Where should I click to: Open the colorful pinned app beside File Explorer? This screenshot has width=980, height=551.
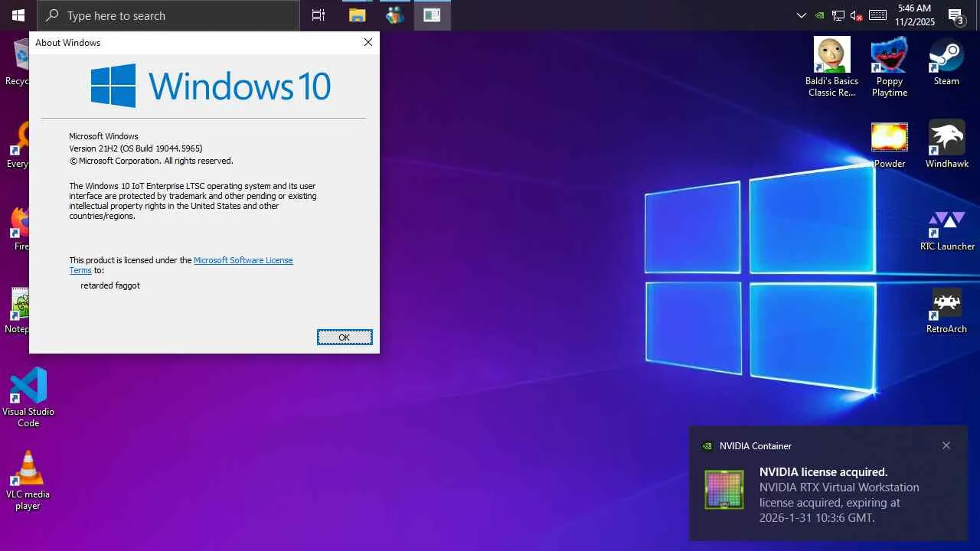394,15
